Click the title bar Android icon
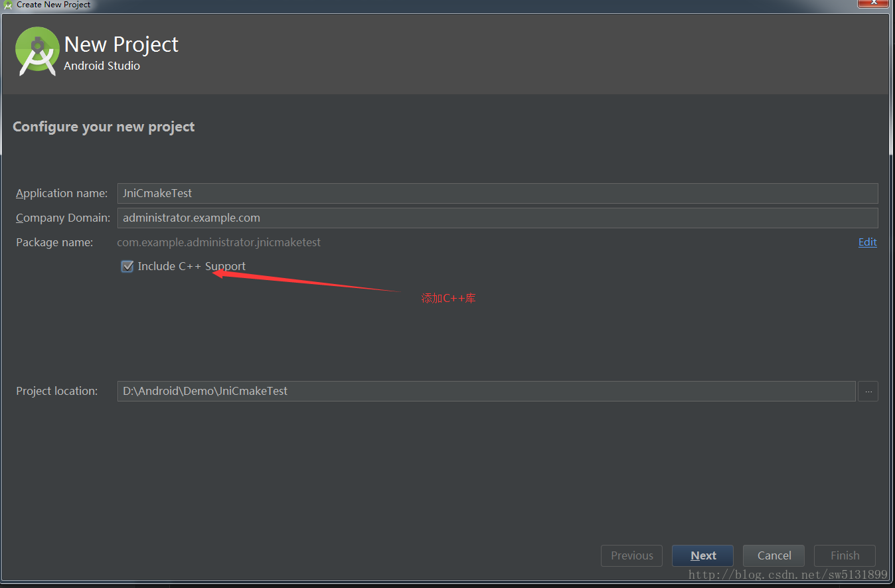Viewport: 895px width, 588px height. click(x=8, y=5)
